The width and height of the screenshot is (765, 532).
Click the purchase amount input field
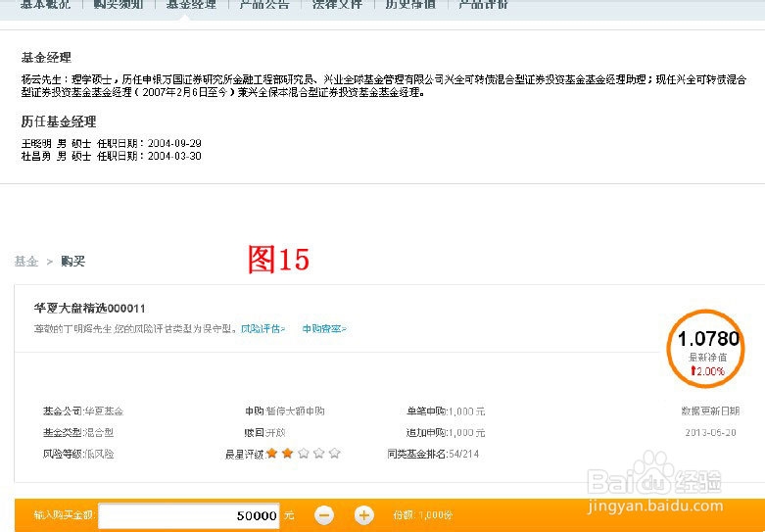189,515
